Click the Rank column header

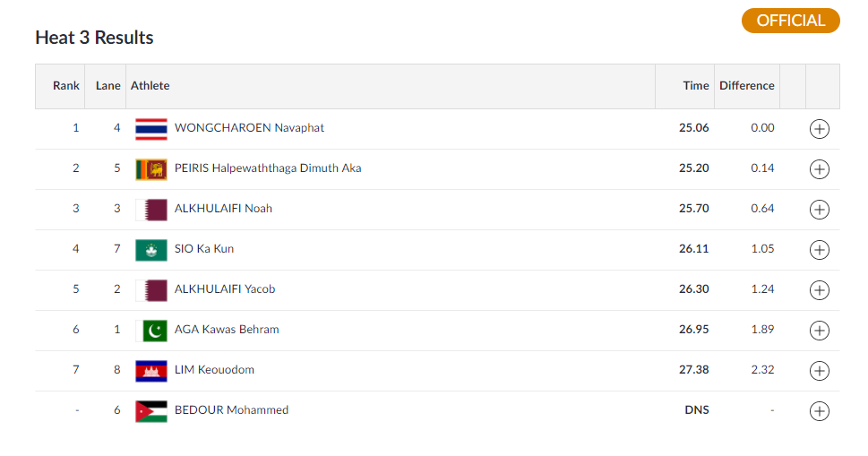tap(66, 86)
